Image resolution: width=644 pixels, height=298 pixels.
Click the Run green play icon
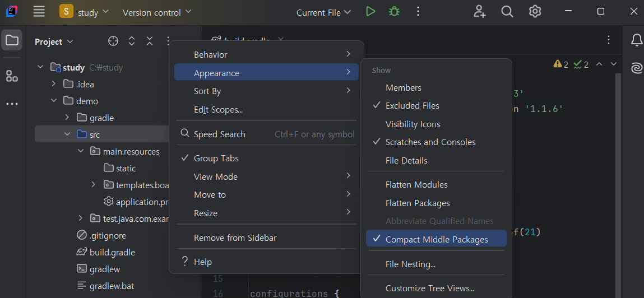[370, 12]
